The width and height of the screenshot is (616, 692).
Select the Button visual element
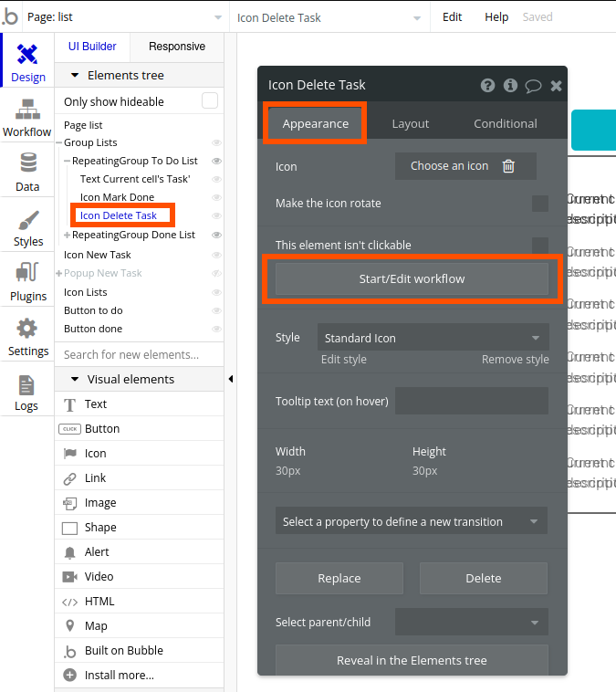click(x=139, y=428)
